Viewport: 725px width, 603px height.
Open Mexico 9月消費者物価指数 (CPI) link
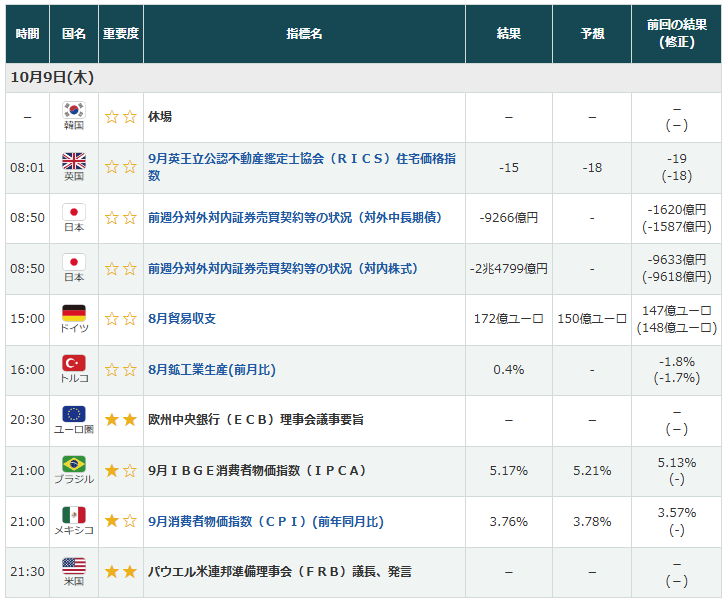pyautogui.click(x=265, y=521)
